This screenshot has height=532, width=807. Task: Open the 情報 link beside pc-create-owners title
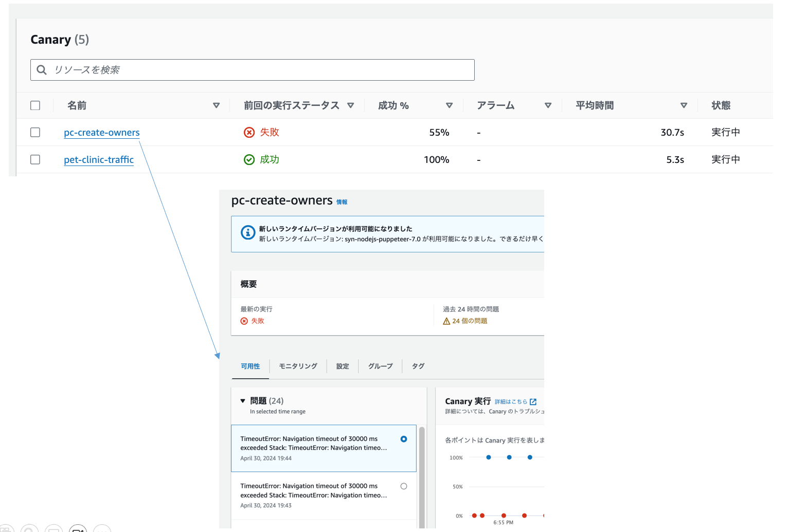tap(342, 203)
